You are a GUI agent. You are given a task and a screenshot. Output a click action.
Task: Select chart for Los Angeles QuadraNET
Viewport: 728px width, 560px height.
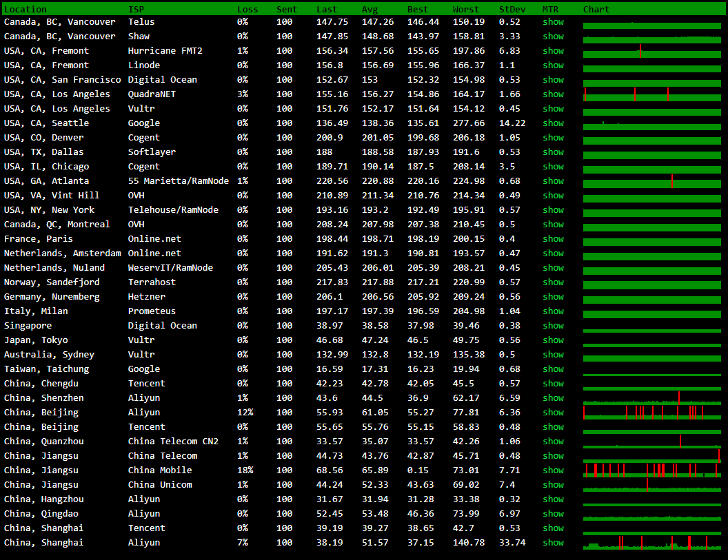tap(651, 94)
